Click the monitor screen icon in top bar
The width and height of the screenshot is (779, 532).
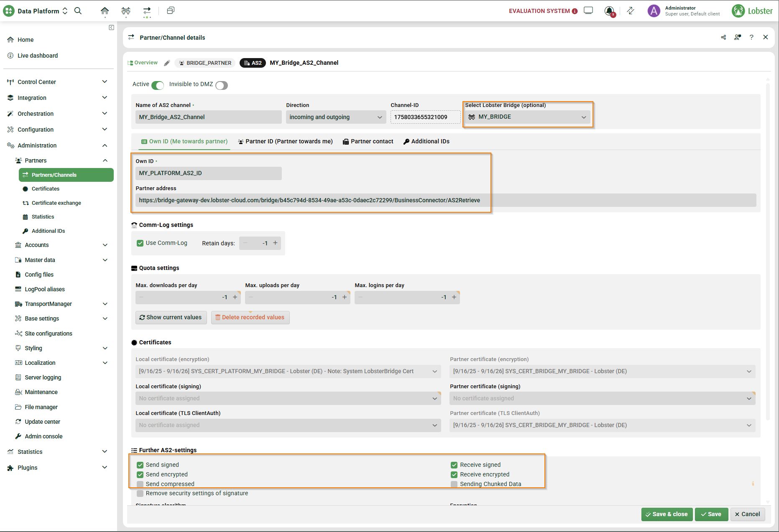point(588,11)
